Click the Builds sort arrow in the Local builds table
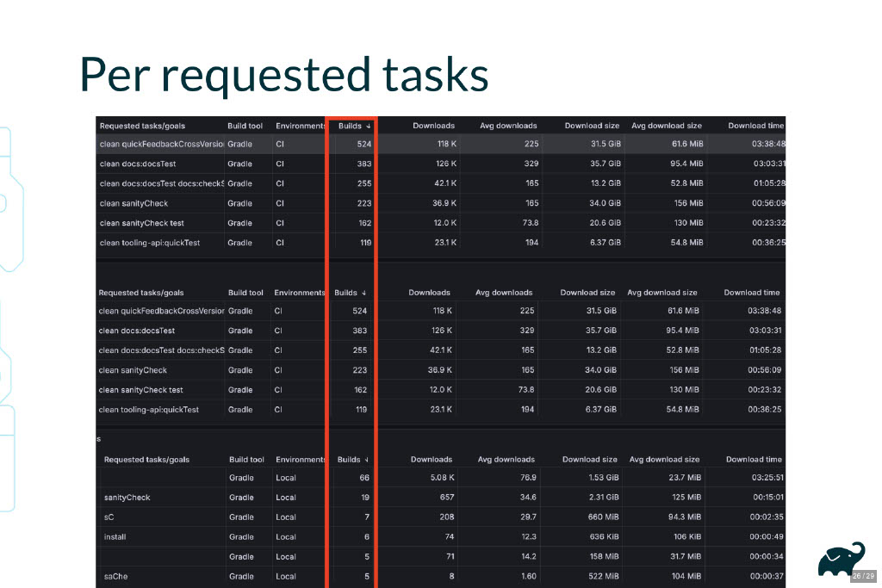Image resolution: width=882 pixels, height=588 pixels. 367,460
